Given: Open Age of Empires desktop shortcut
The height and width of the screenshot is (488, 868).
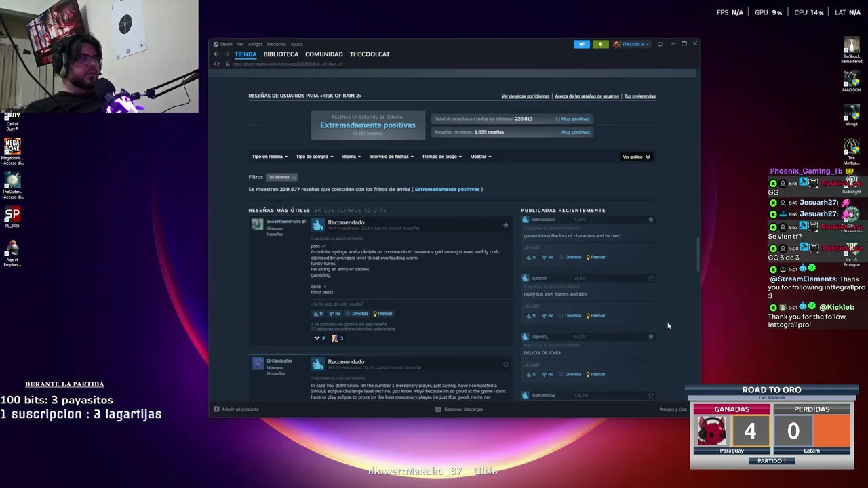Looking at the screenshot, I should coord(12,253).
